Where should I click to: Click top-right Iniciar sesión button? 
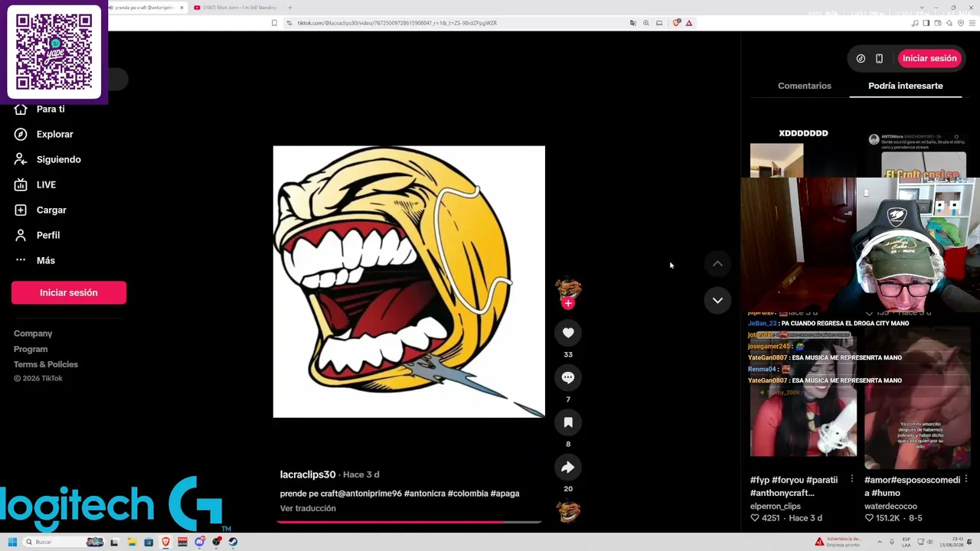point(929,58)
